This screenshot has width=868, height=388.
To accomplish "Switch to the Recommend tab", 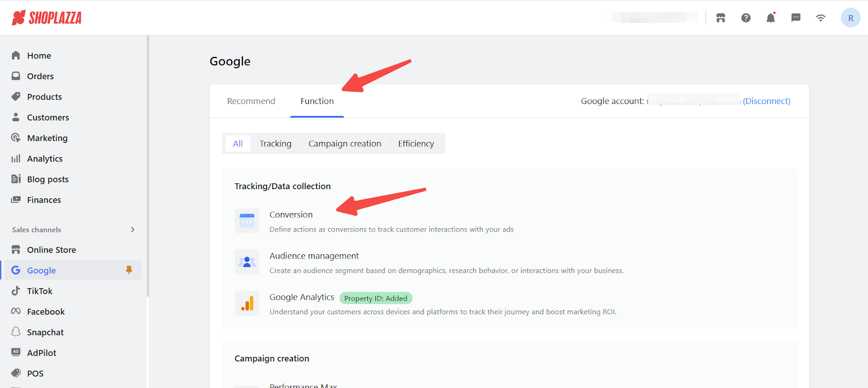I will click(251, 101).
